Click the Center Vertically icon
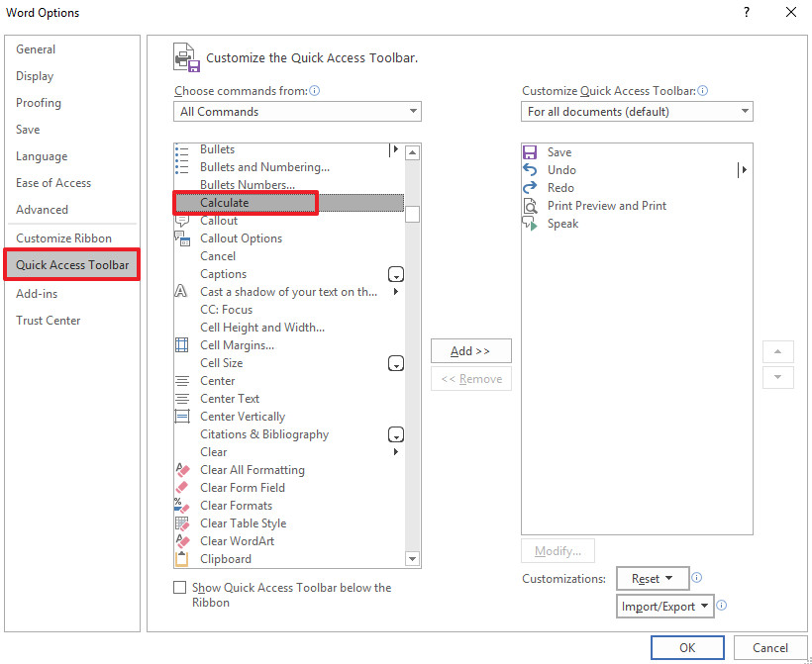 tap(182, 417)
